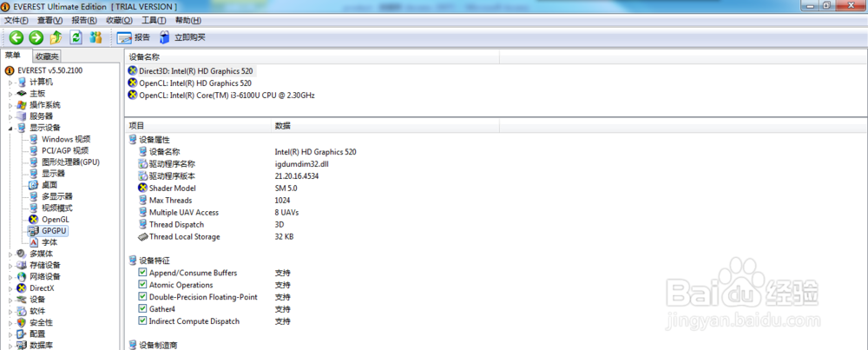This screenshot has height=350, width=868.
Task: Expand the 计算机 tree node
Action: click(x=10, y=83)
